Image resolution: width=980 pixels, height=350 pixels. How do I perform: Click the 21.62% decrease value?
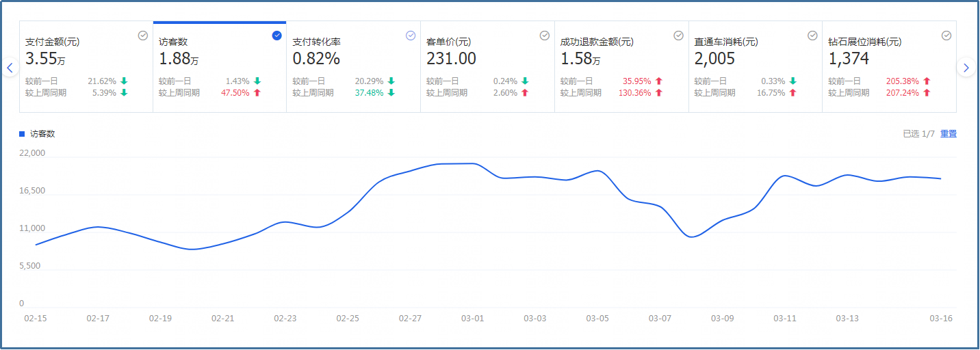pos(102,81)
